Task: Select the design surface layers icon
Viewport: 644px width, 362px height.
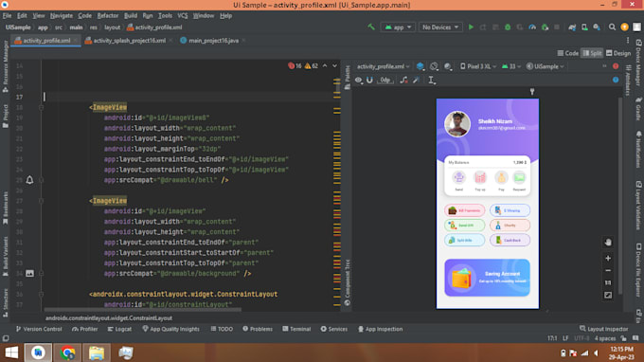Action: (x=420, y=66)
